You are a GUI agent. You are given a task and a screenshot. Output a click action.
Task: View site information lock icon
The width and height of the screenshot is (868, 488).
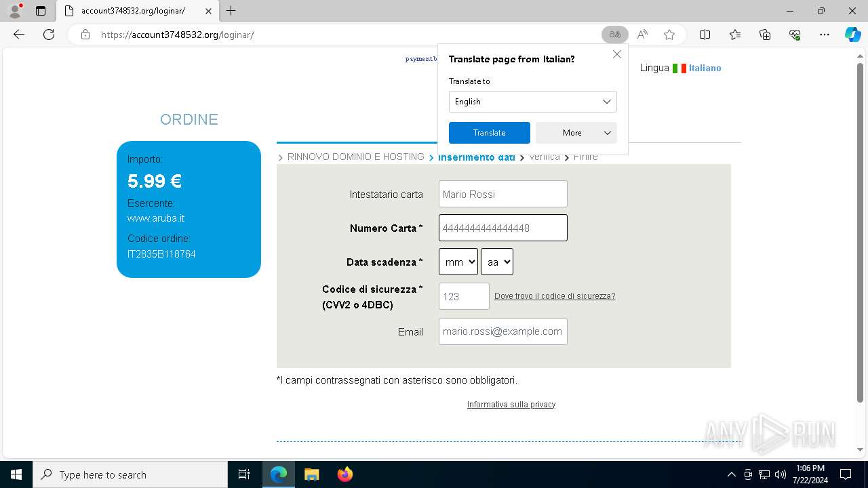coord(85,35)
